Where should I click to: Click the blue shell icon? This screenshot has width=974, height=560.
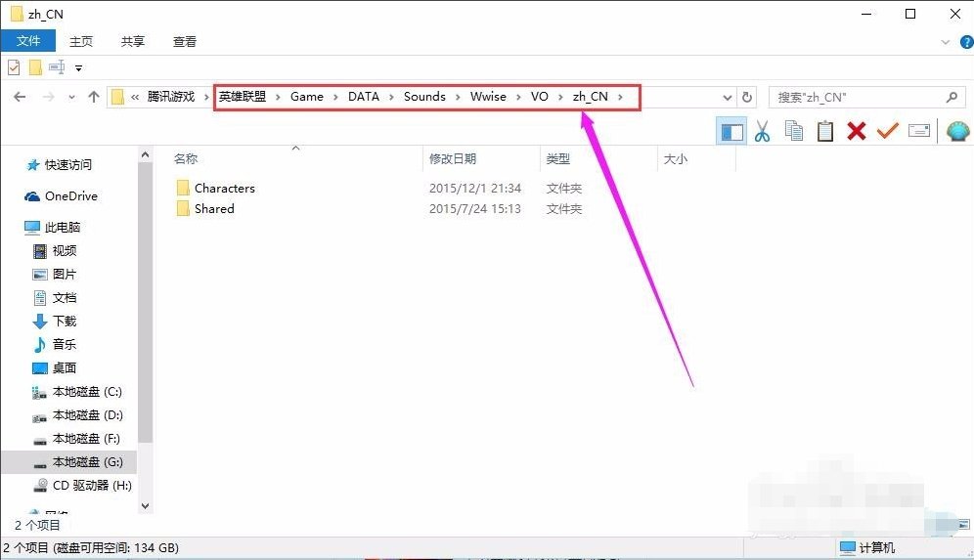coord(957,131)
